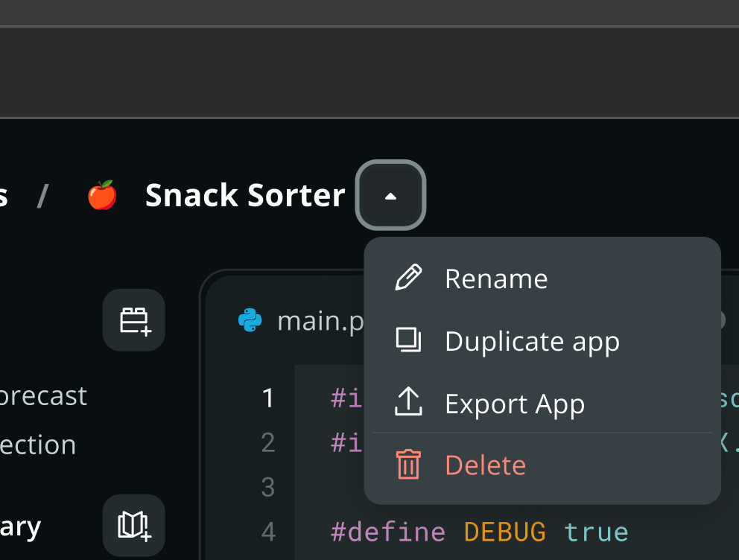
Task: Open the sidebar item ending in 'orecast'
Action: [43, 395]
